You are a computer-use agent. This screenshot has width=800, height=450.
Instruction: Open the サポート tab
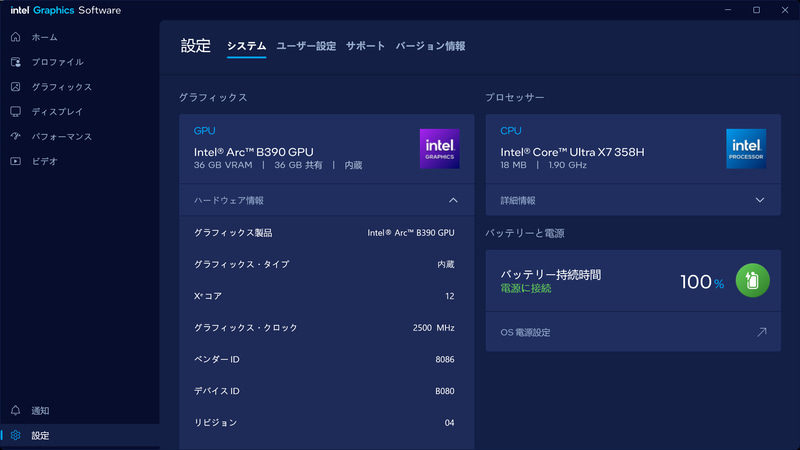[x=365, y=46]
